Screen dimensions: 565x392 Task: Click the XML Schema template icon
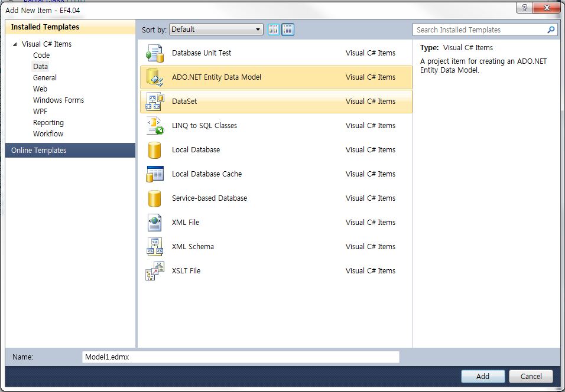click(x=155, y=247)
